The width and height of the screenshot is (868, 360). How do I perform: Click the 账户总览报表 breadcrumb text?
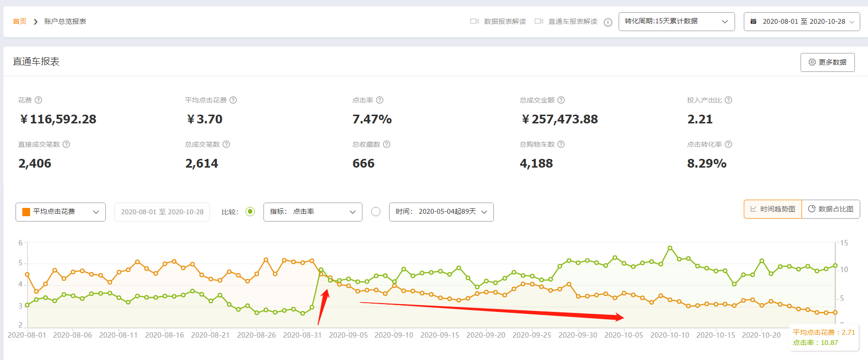coord(65,21)
